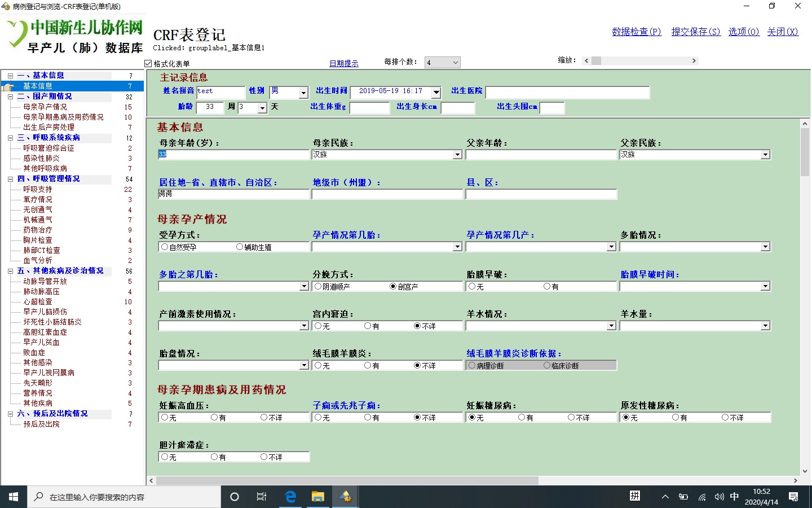
Task: Click the 拼 input method indicator in the tray
Action: point(635,497)
